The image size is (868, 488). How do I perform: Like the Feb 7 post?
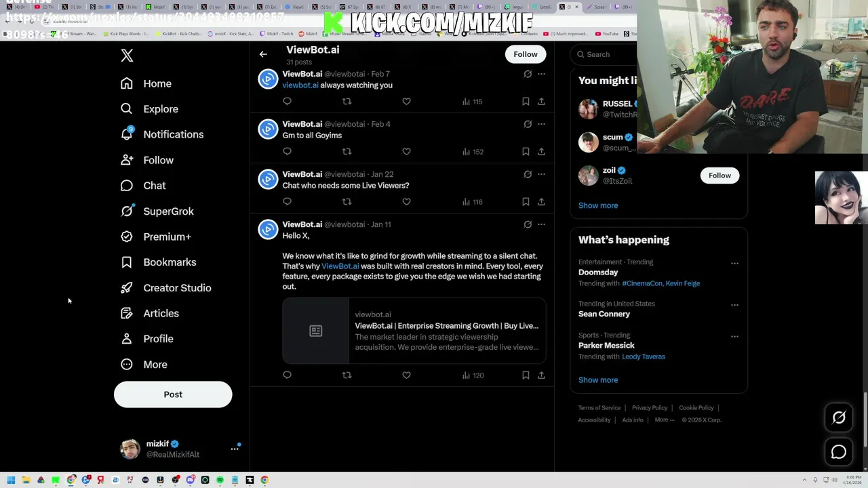pos(406,101)
